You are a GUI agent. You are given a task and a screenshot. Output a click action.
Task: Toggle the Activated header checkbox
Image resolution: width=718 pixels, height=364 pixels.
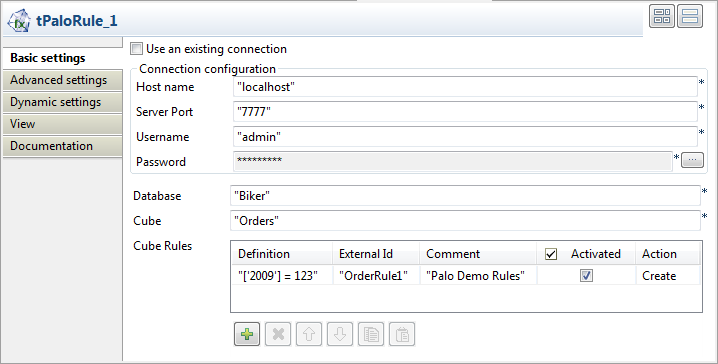click(x=551, y=254)
